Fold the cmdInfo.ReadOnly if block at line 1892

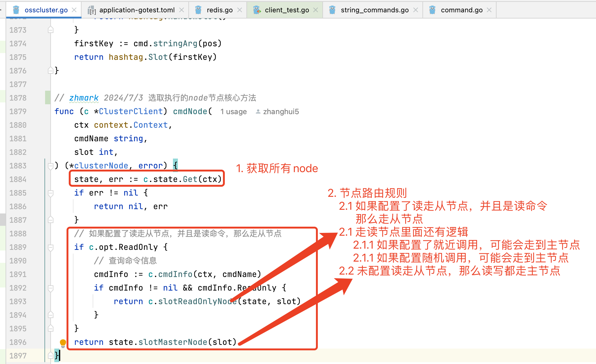pyautogui.click(x=51, y=288)
